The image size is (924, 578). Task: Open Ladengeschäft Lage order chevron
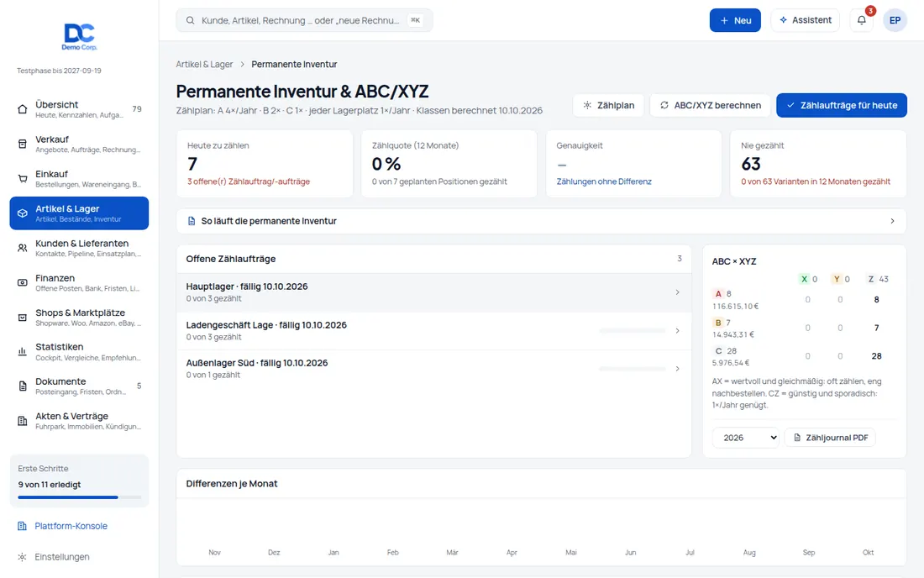[678, 330]
